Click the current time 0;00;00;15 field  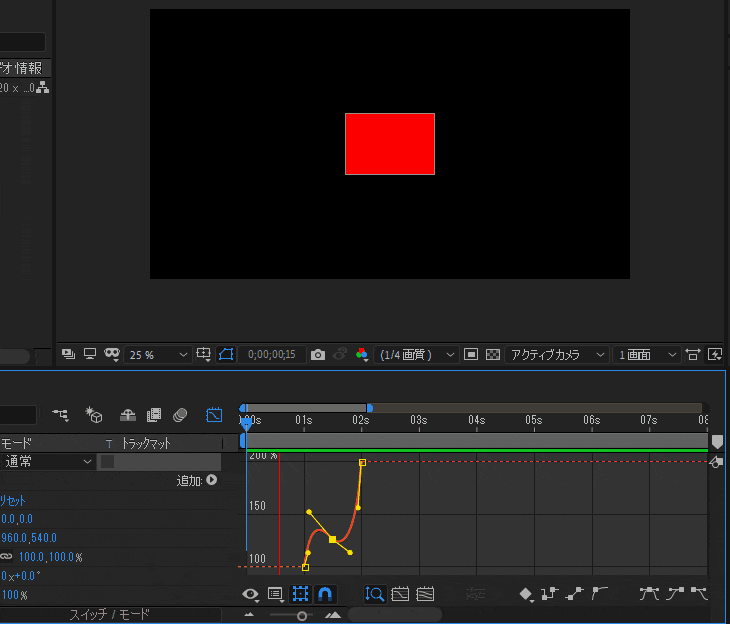(x=272, y=354)
